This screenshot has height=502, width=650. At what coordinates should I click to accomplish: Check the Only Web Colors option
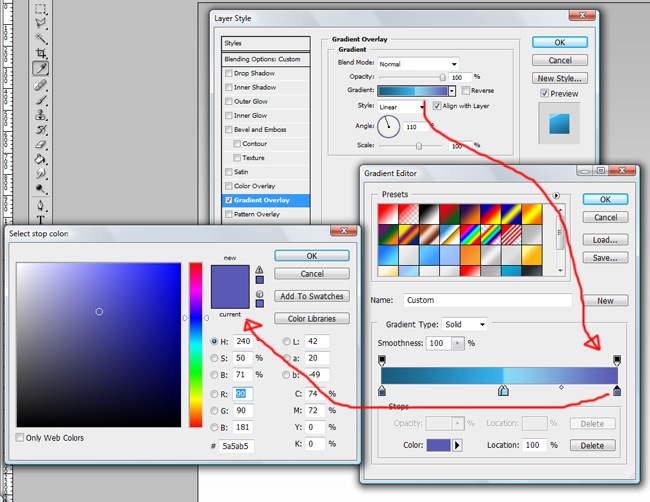21,438
